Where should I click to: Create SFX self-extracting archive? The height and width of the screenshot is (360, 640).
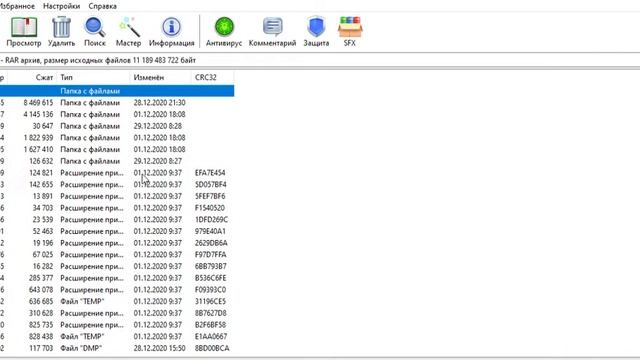tap(350, 31)
